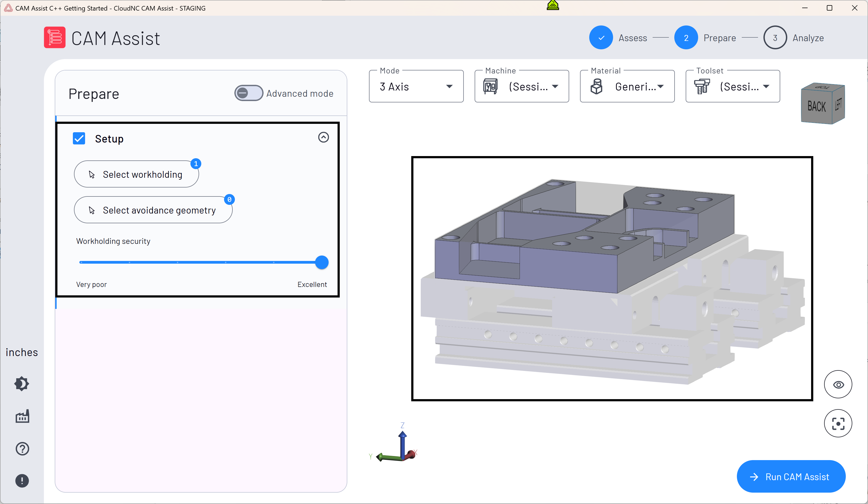Open the Machine dropdown arrow
Screen dimensions: 868x504
coord(555,86)
